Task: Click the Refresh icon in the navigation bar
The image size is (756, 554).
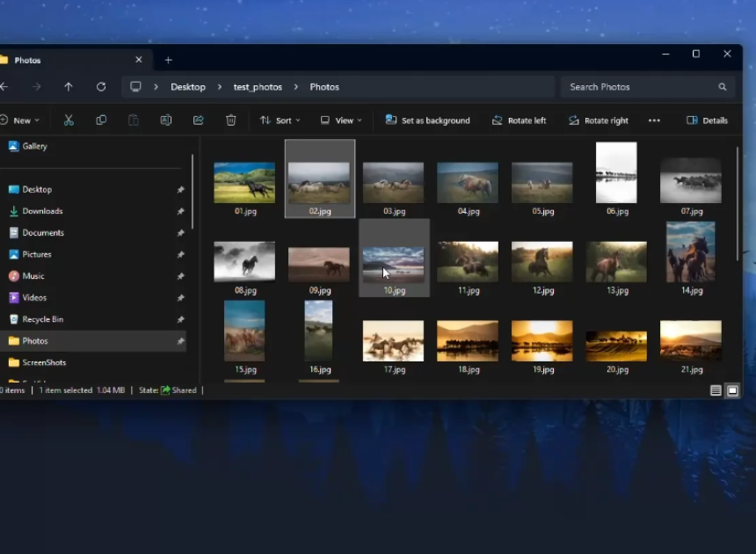Action: tap(101, 86)
